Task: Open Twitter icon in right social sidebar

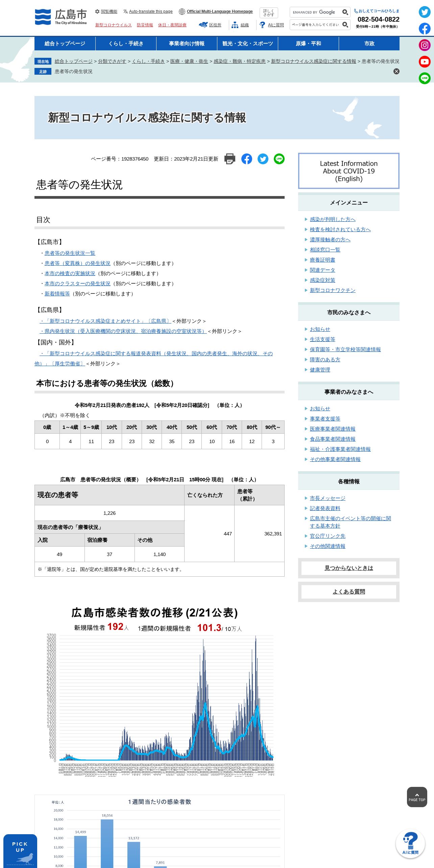Action: click(x=425, y=12)
